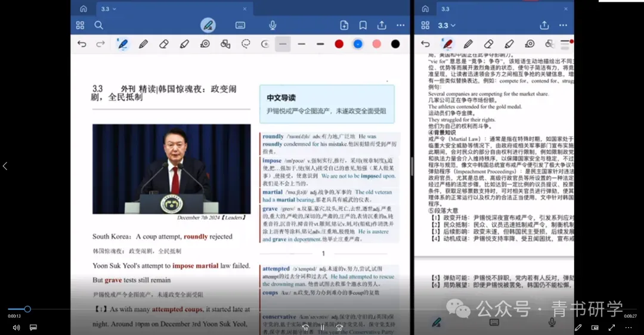Pick the blue color swatch

point(358,44)
